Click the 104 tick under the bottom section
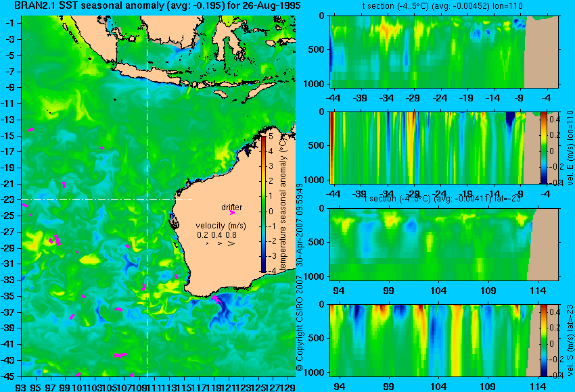Viewport: 575px width, 392px height. pyautogui.click(x=438, y=387)
